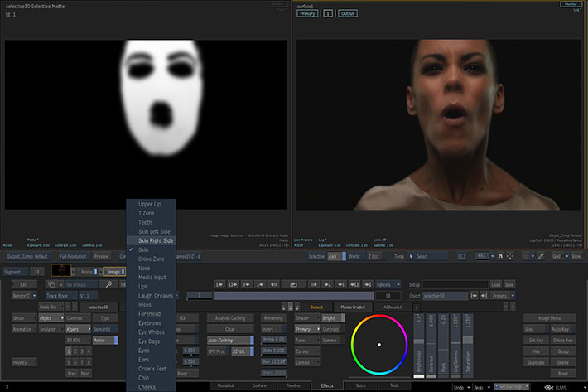This screenshot has width=588, height=392.
Task: Click the Load button next to Setup
Action: [x=496, y=285]
